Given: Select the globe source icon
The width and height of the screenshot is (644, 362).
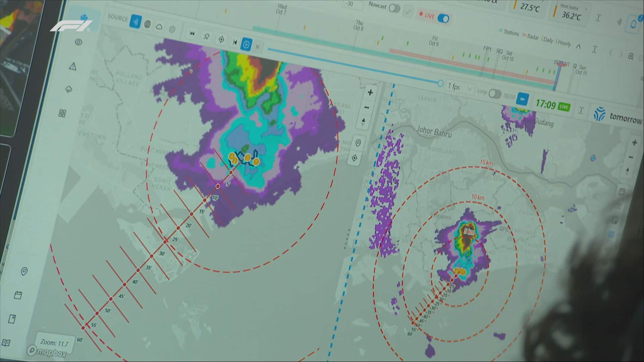Looking at the screenshot, I should 148,24.
